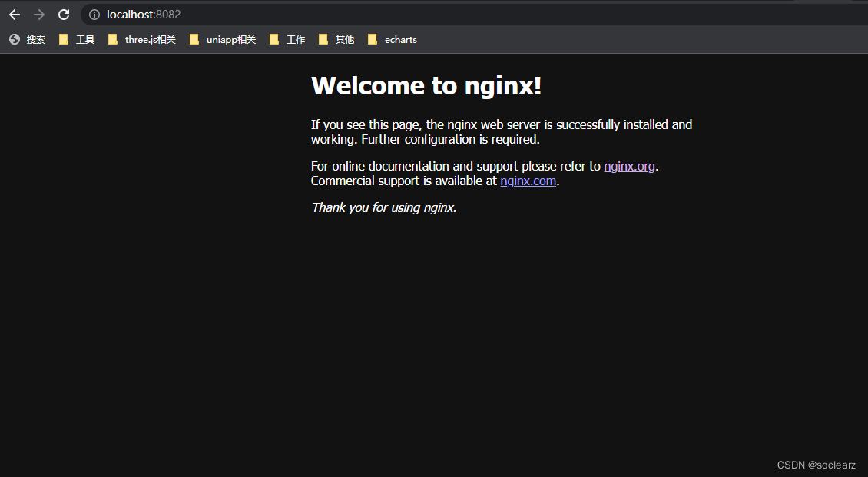Reload the page with the refresh icon
This screenshot has height=477, width=868.
pyautogui.click(x=64, y=15)
